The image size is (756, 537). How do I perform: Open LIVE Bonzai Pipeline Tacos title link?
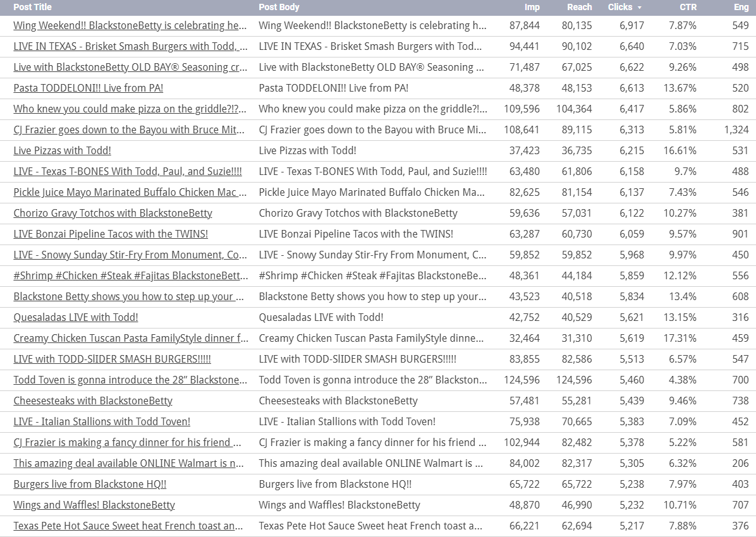click(x=111, y=234)
